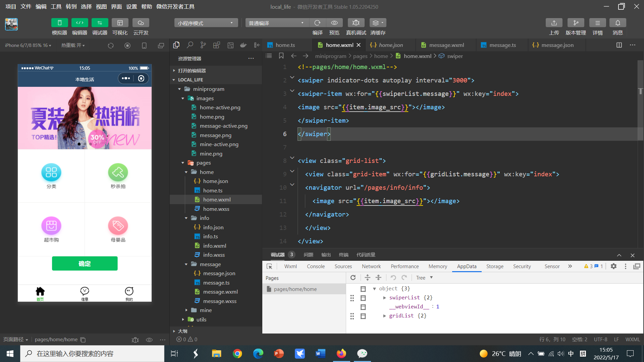The height and width of the screenshot is (362, 644).
Task: Open the 工具 menu in menu bar
Action: tap(56, 6)
